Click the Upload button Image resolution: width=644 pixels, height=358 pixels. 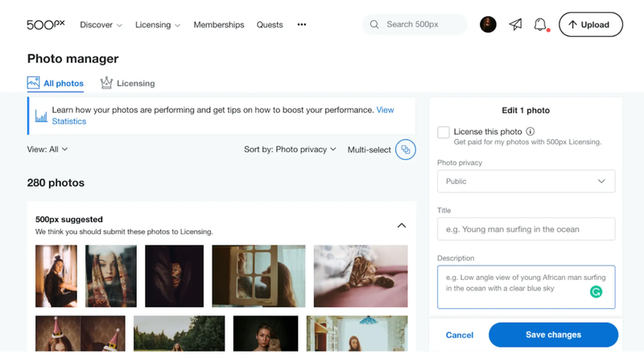590,25
